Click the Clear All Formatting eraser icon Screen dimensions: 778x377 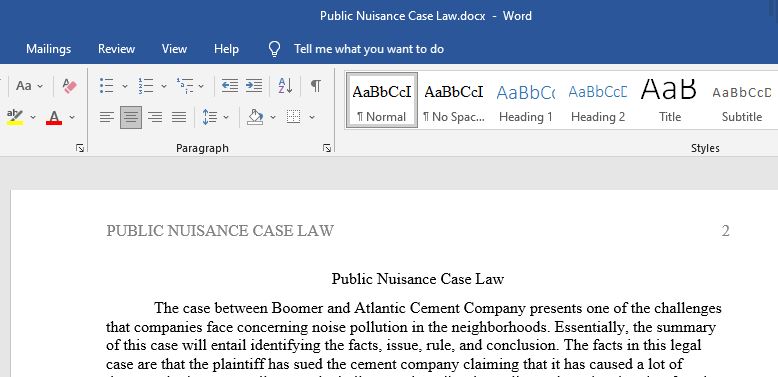point(70,86)
